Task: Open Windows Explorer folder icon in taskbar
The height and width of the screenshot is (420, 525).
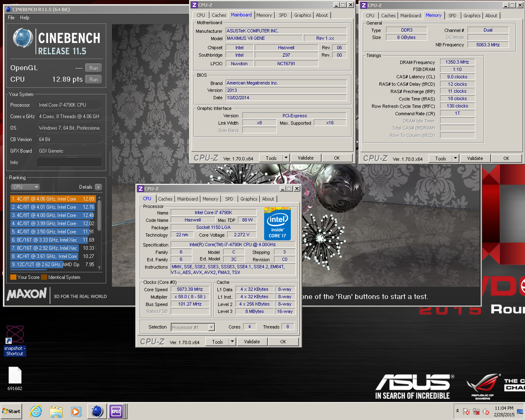Action: [56, 411]
